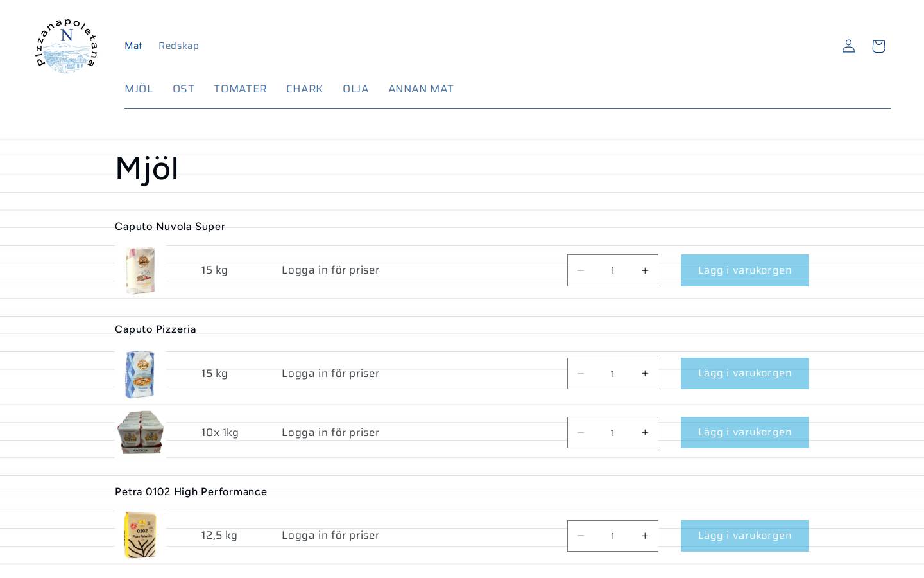Go to the CHARK category
The image size is (924, 578).
[304, 89]
